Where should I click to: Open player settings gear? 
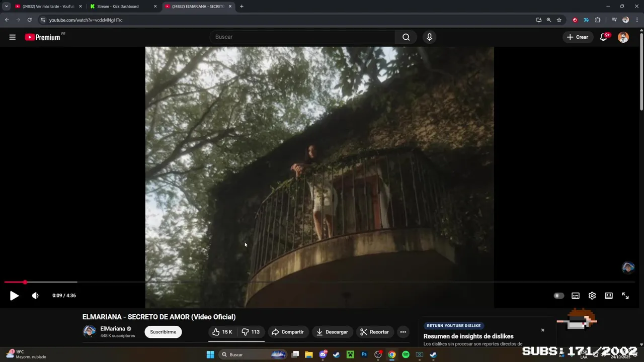click(592, 296)
